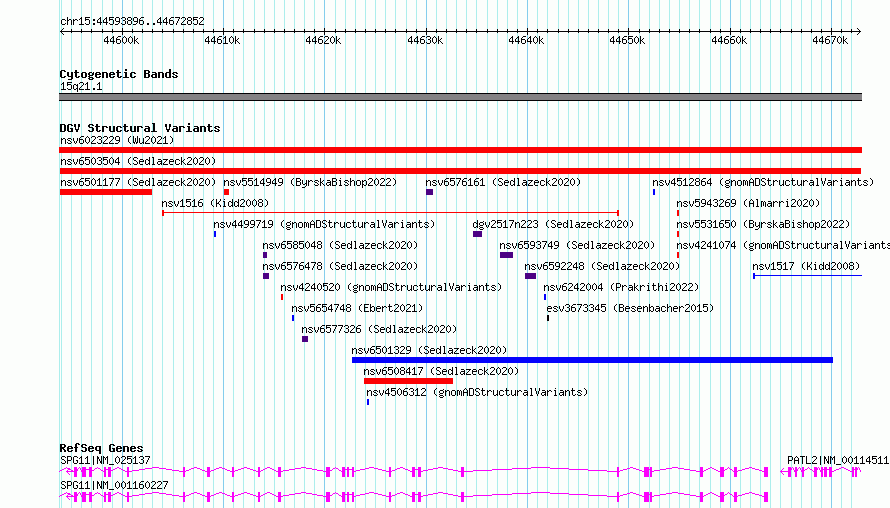The image size is (890, 508).
Task: Click the nsv6023229 (Wu2021) red variant bar
Action: click(x=460, y=150)
